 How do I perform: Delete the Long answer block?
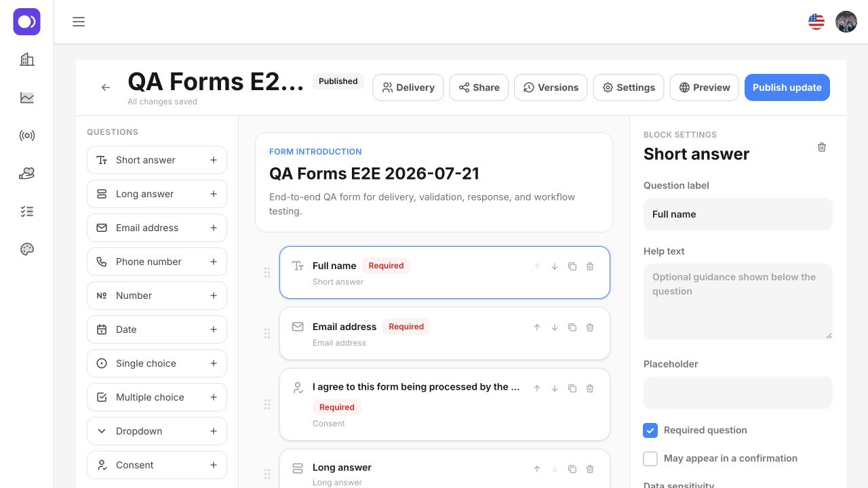point(590,469)
